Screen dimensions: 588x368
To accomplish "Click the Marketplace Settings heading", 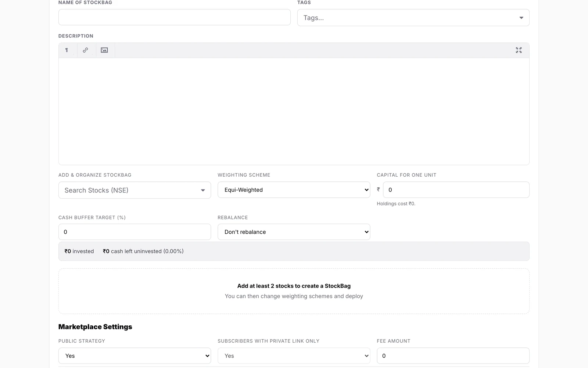I will pyautogui.click(x=95, y=327).
